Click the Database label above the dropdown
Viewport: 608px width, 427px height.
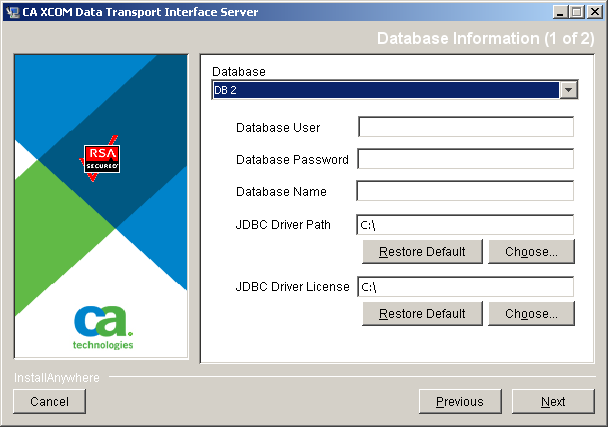[239, 72]
